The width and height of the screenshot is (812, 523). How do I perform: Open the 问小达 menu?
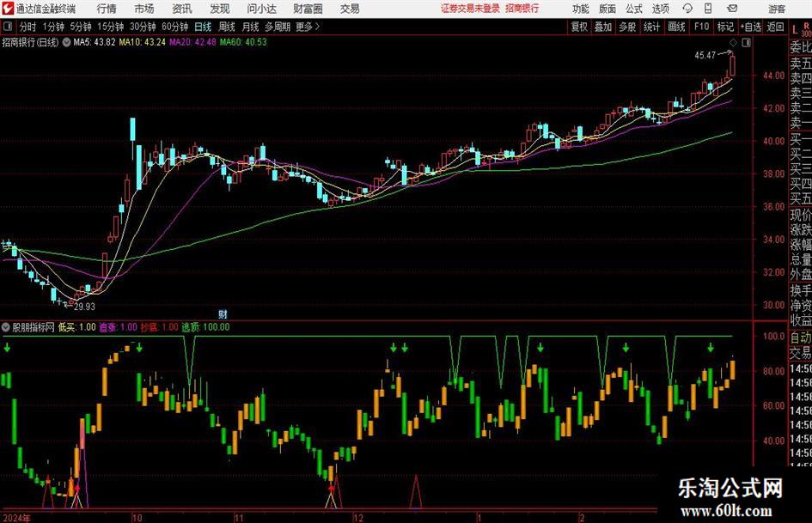tap(261, 9)
